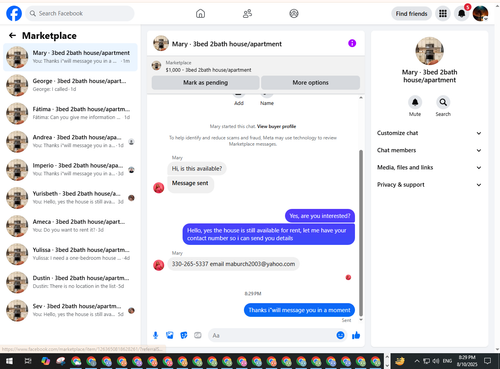The width and height of the screenshot is (500, 369).
Task: Click the Facebook logo icon
Action: 14,13
